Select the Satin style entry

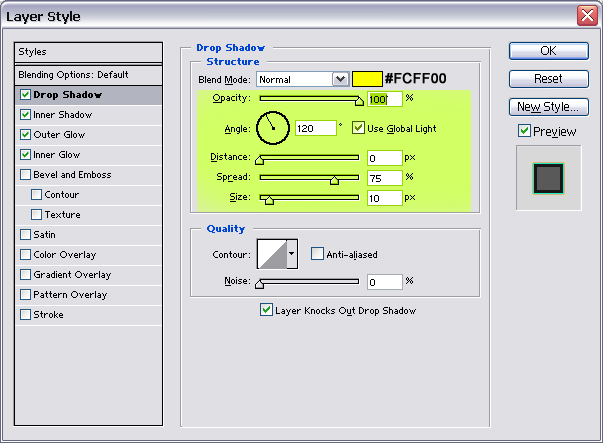click(x=43, y=235)
